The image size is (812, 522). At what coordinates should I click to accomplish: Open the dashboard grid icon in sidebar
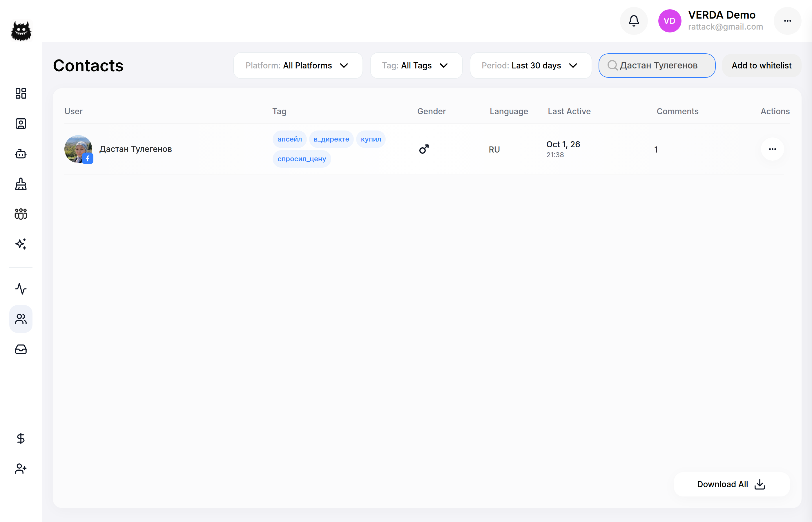pyautogui.click(x=21, y=94)
